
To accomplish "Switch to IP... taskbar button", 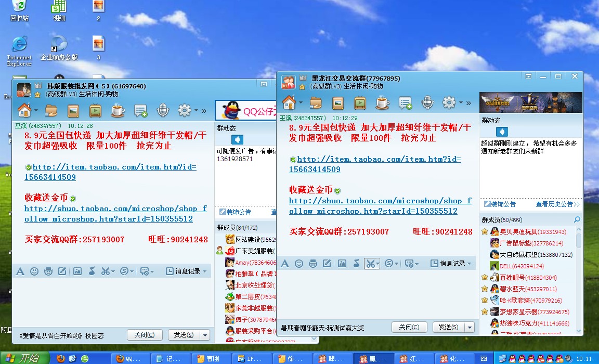I will [x=253, y=358].
